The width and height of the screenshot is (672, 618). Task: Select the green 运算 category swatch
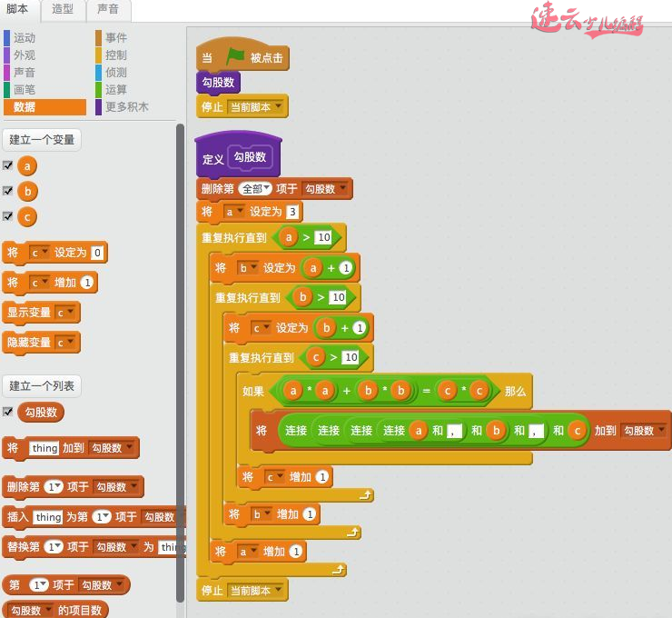click(x=98, y=90)
